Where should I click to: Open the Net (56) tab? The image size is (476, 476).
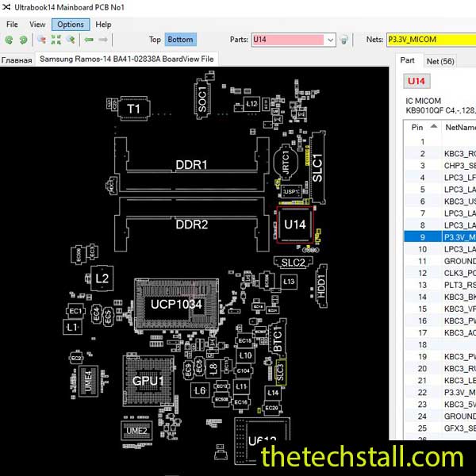click(x=440, y=61)
